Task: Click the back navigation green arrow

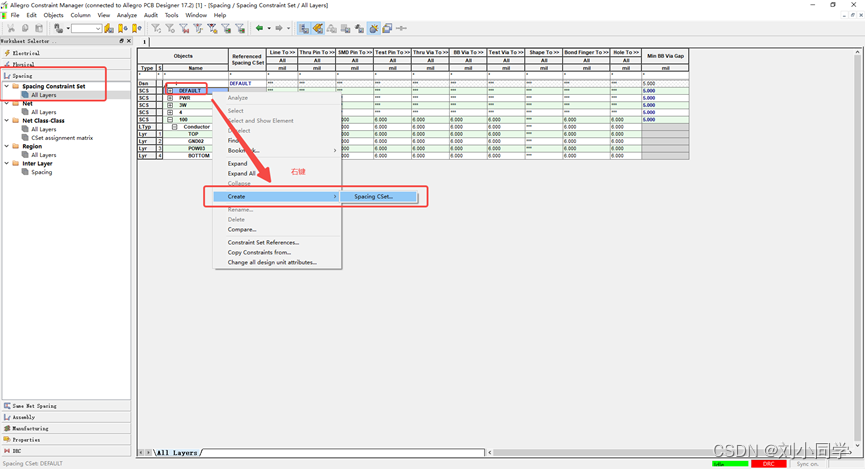Action: point(260,29)
